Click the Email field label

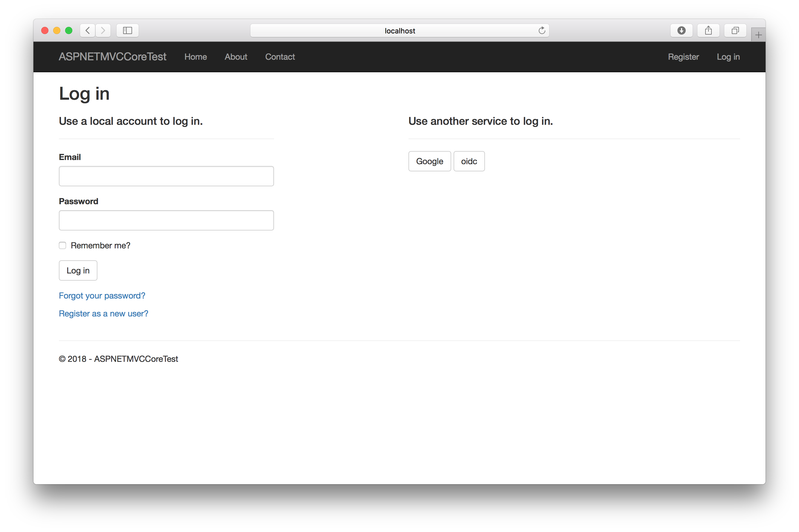tap(70, 157)
